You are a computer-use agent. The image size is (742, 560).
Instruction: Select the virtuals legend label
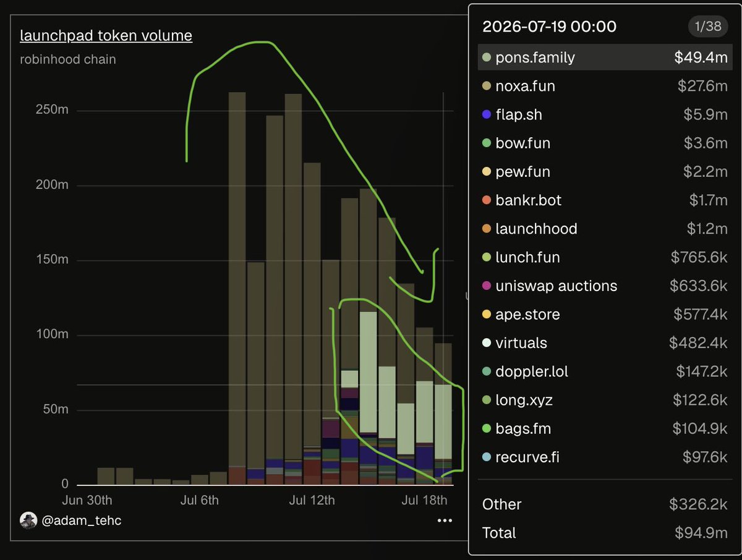click(521, 343)
